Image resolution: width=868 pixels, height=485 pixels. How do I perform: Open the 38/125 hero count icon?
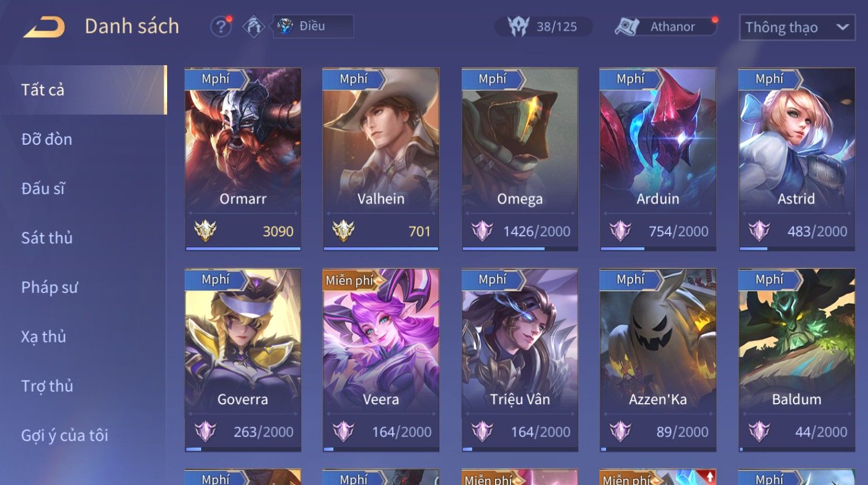pyautogui.click(x=518, y=27)
